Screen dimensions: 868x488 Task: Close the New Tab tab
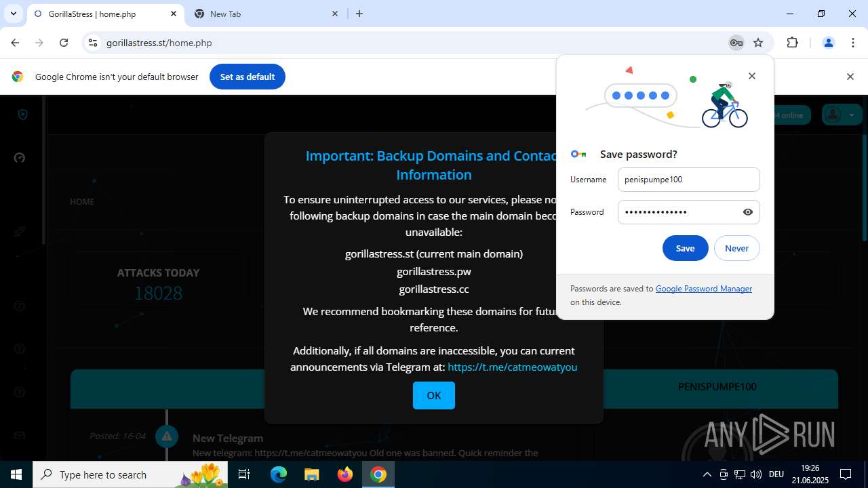[335, 14]
